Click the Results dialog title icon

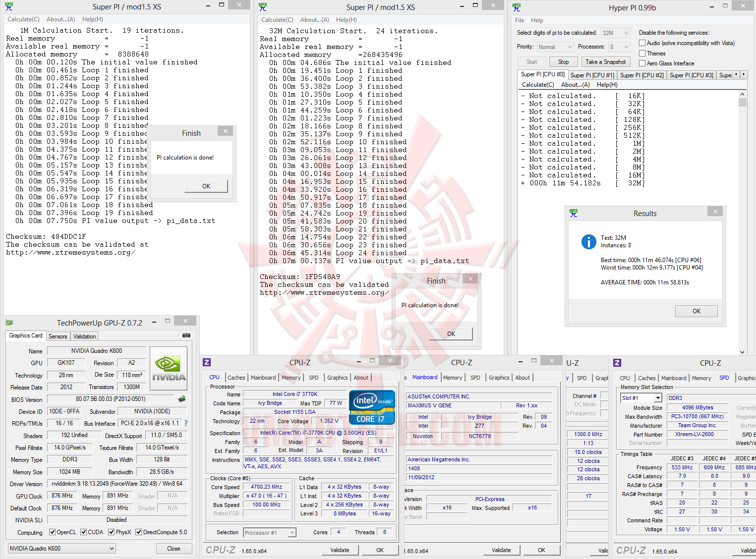tap(574, 213)
